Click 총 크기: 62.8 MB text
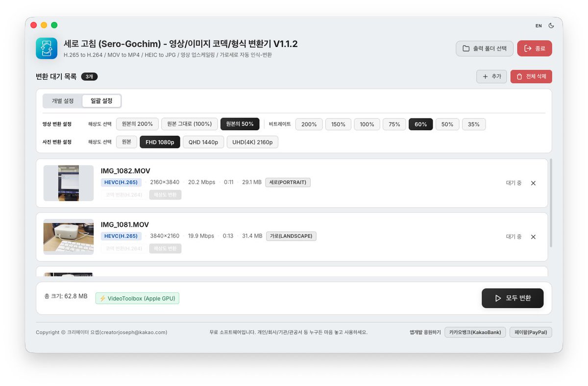Screen dimensions: 588x386 click(66, 296)
